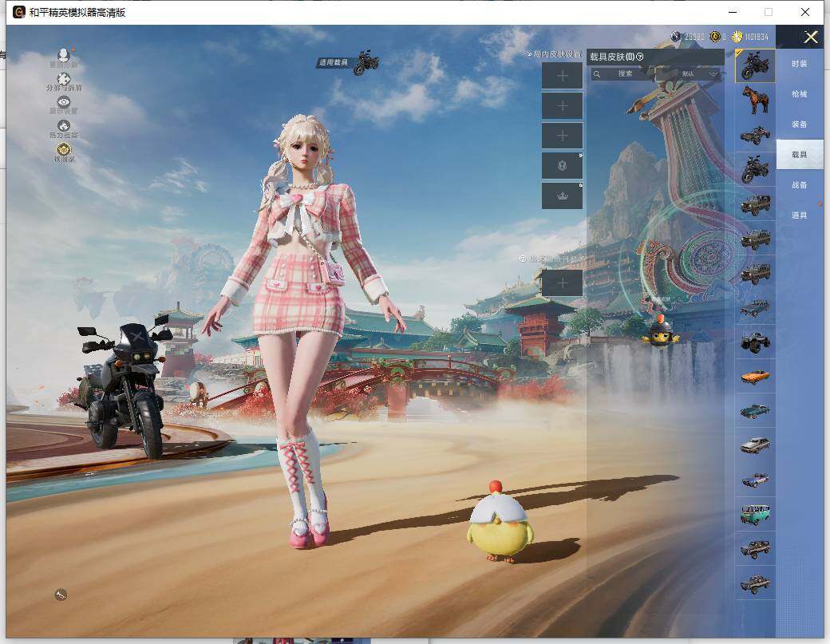This screenshot has width=830, height=644.
Task: Choose the dune buggy vehicle thumbnail
Action: point(755,135)
